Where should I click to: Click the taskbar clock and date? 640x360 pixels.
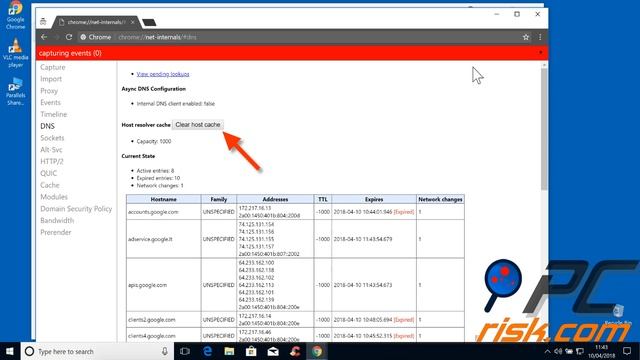click(602, 351)
